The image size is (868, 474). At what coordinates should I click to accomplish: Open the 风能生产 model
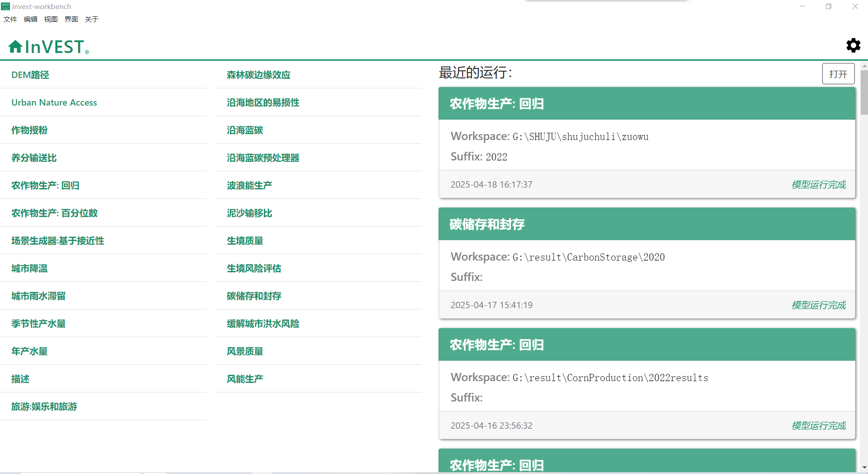pos(318,379)
